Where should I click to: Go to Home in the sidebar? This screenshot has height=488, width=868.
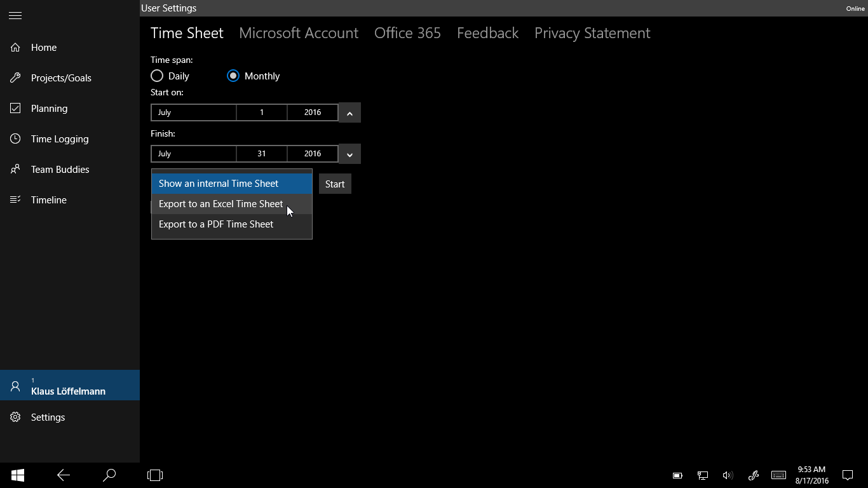70,48
